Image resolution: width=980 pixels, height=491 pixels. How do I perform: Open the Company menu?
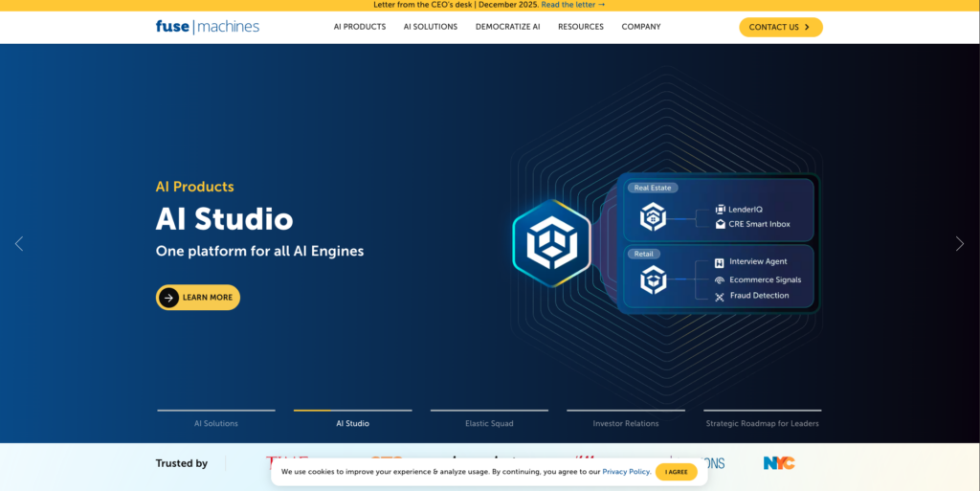coord(640,27)
